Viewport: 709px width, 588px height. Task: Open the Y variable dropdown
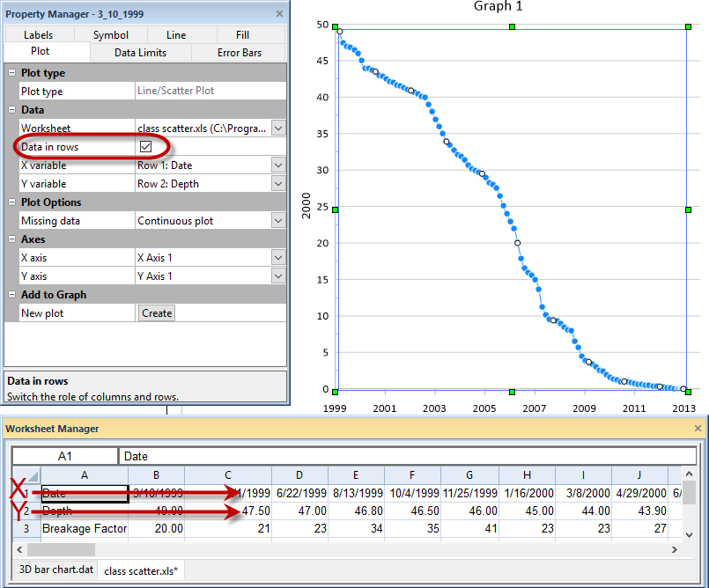pyautogui.click(x=278, y=184)
